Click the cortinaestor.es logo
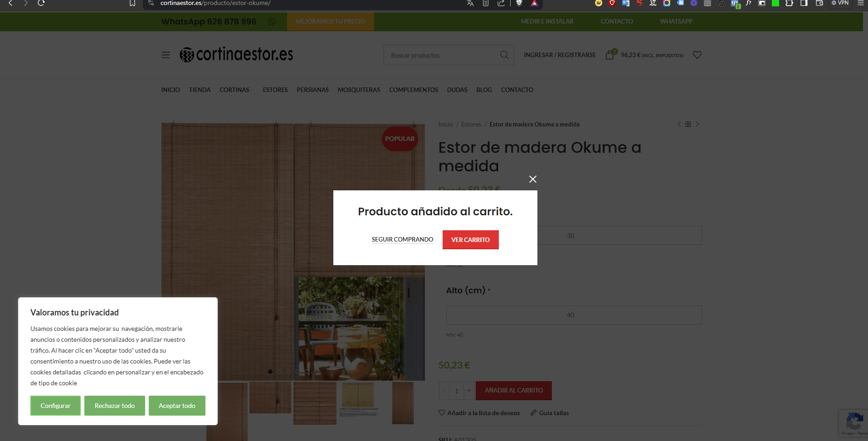This screenshot has width=868, height=441. click(x=236, y=54)
